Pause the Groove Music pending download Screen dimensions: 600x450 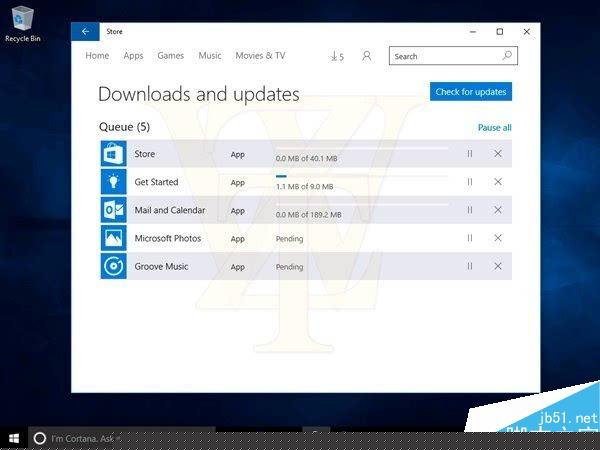tap(469, 267)
